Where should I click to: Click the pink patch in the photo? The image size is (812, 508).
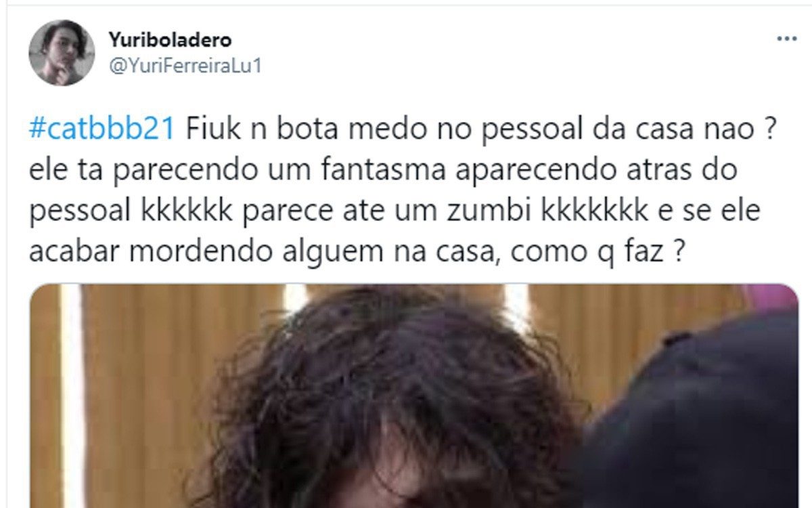771,298
